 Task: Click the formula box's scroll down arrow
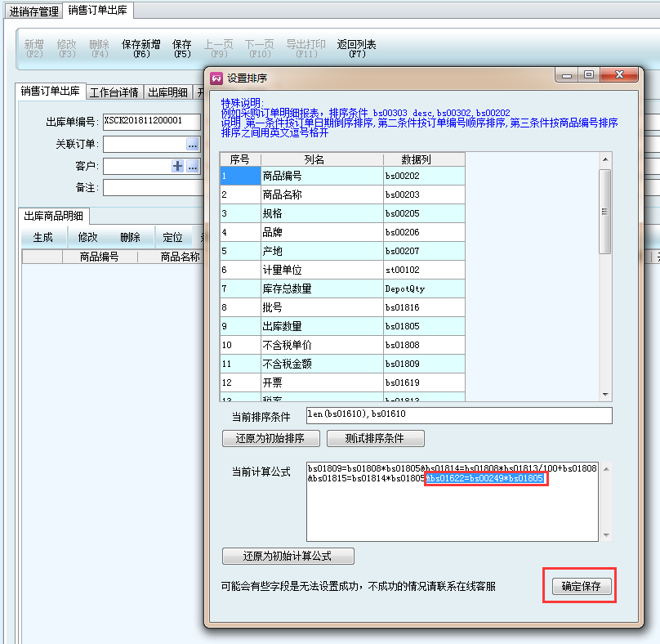(605, 536)
